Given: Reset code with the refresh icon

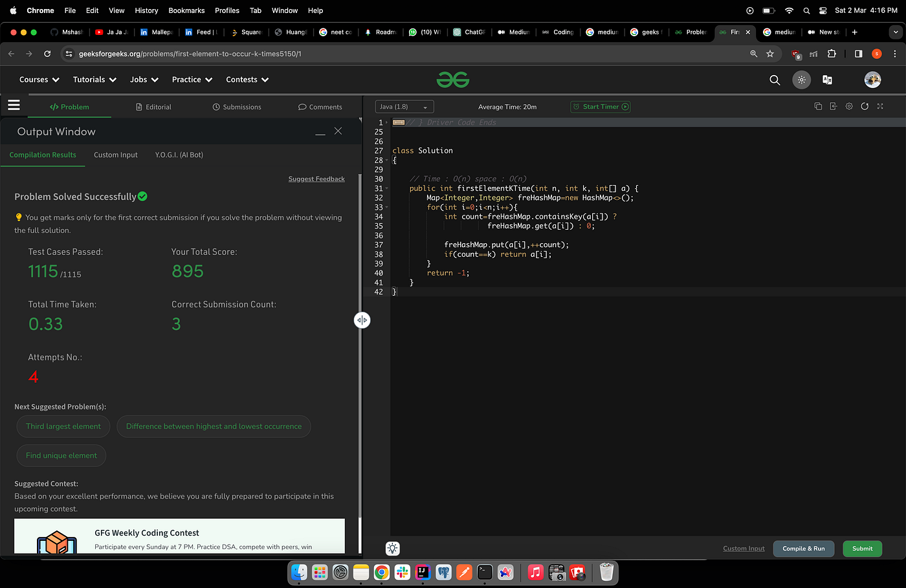Looking at the screenshot, I should (865, 106).
